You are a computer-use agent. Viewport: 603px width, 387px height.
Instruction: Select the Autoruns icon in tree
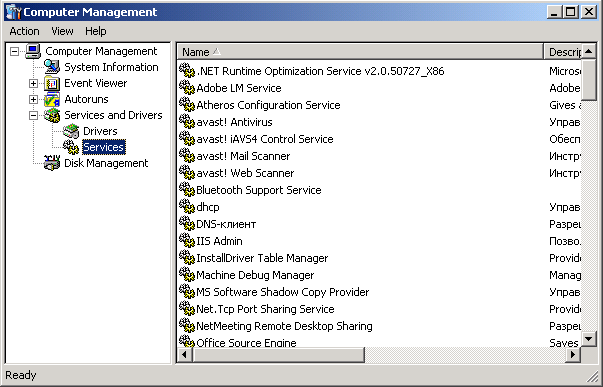[52, 99]
